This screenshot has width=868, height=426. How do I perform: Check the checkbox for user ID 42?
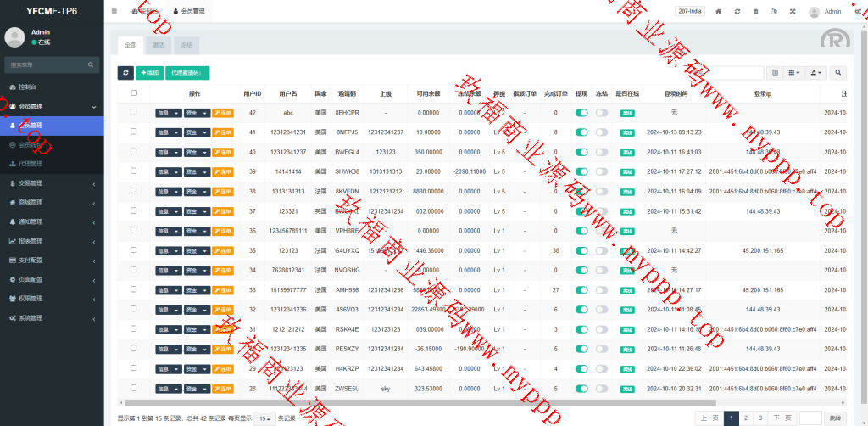[133, 112]
